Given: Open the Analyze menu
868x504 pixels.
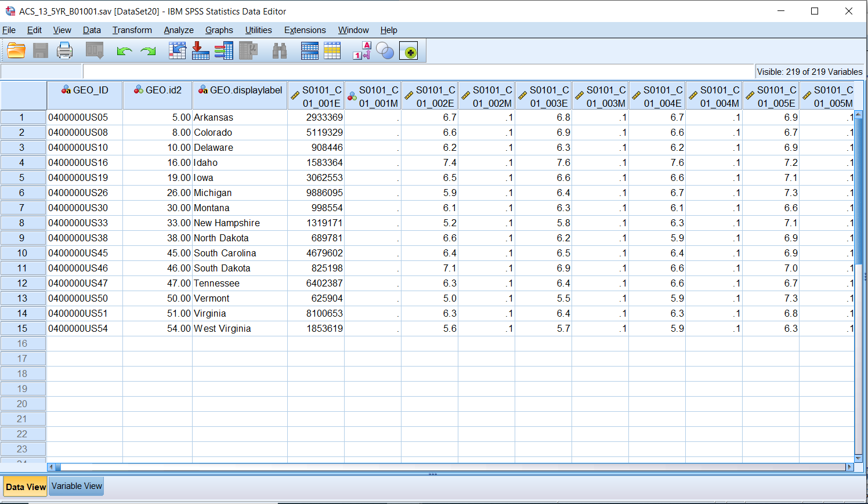Looking at the screenshot, I should pos(178,30).
